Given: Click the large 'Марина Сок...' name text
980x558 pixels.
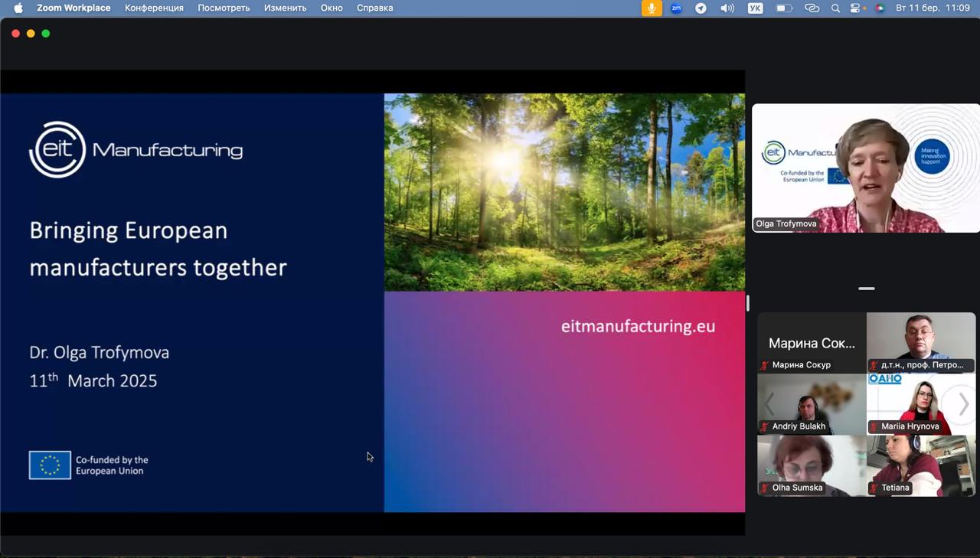Looking at the screenshot, I should point(812,343).
